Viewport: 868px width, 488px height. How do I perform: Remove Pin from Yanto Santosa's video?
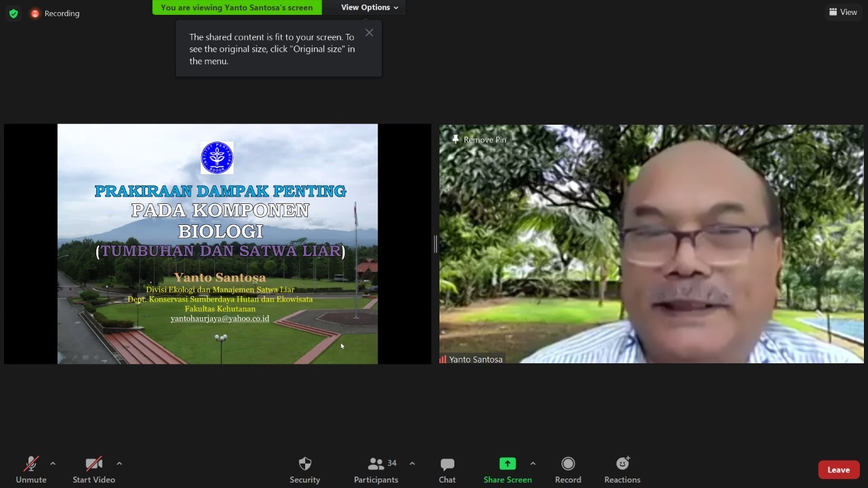coord(479,140)
